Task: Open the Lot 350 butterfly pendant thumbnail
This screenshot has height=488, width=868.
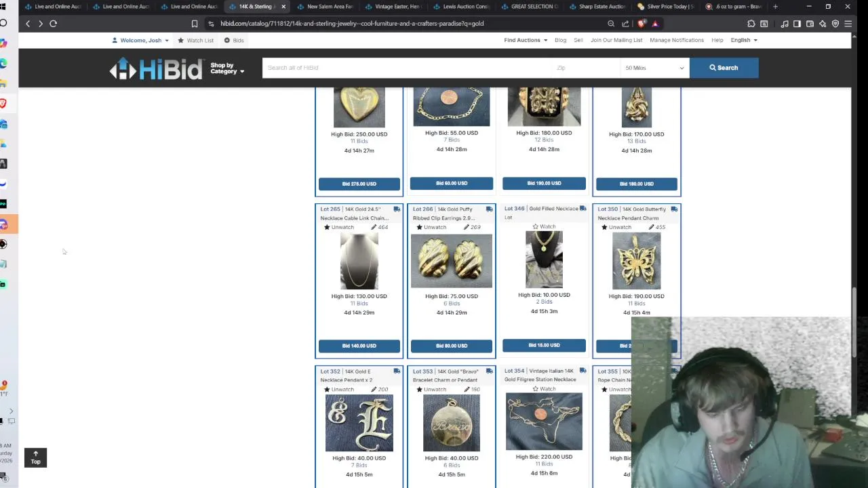Action: 636,262
